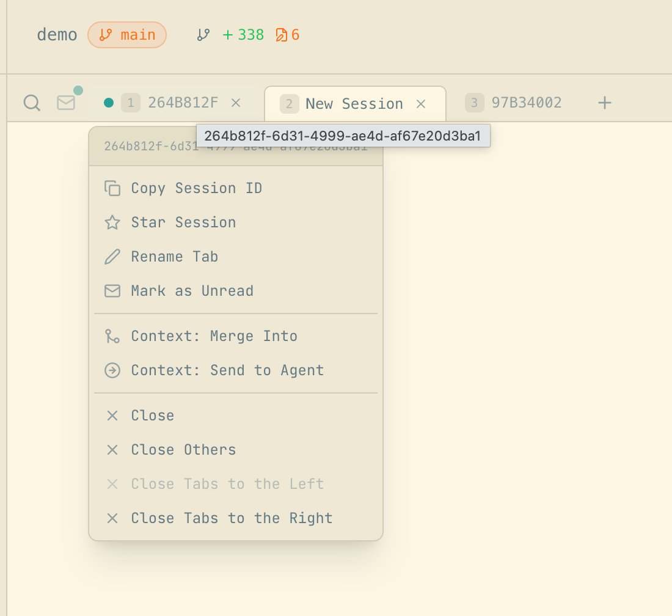Choose Star Session
The image size is (672, 616).
point(236,222)
